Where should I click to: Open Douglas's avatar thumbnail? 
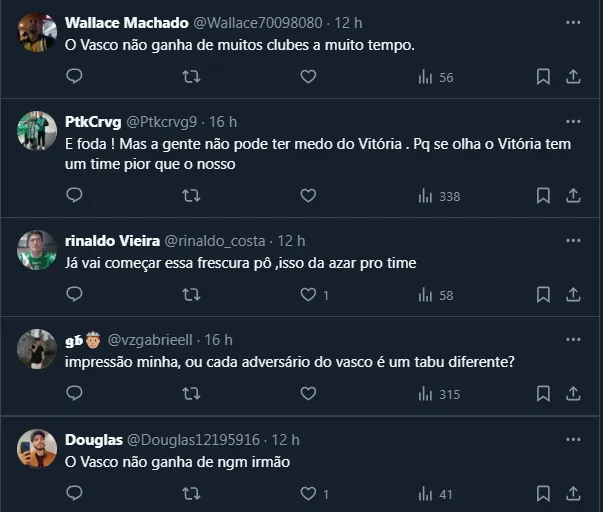click(x=37, y=448)
